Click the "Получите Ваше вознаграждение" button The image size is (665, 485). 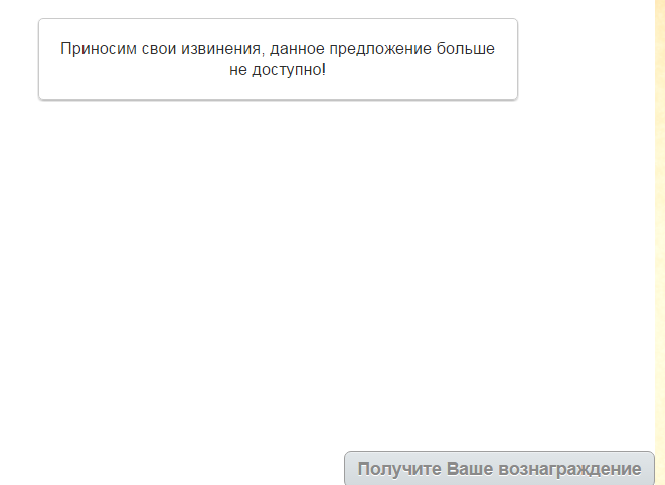coord(499,468)
